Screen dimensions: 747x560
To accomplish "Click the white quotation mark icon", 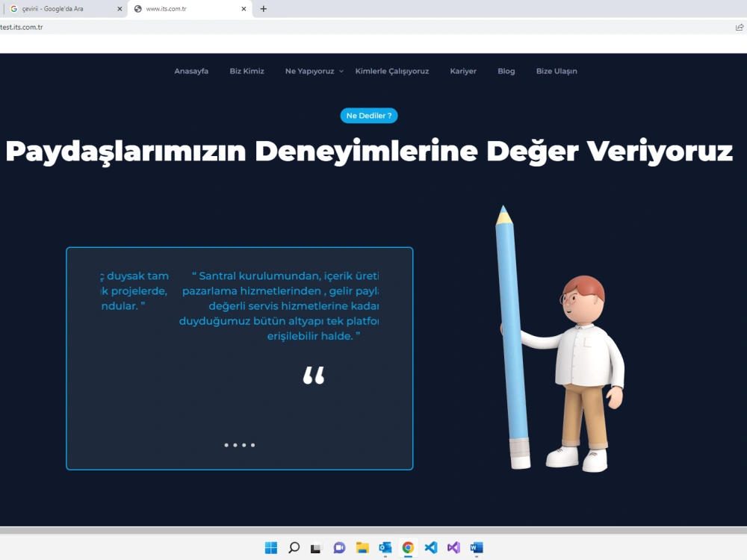I will (314, 376).
